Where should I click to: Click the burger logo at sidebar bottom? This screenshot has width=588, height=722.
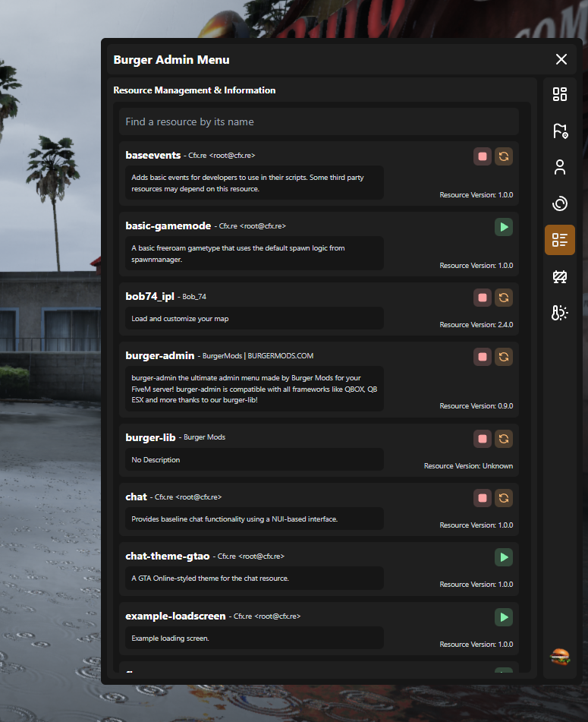[x=559, y=657]
